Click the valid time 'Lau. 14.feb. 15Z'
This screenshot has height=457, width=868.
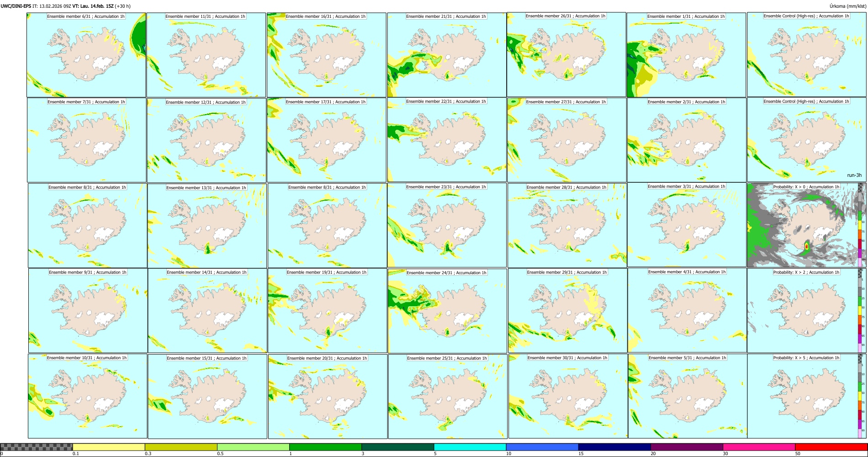(96, 6)
